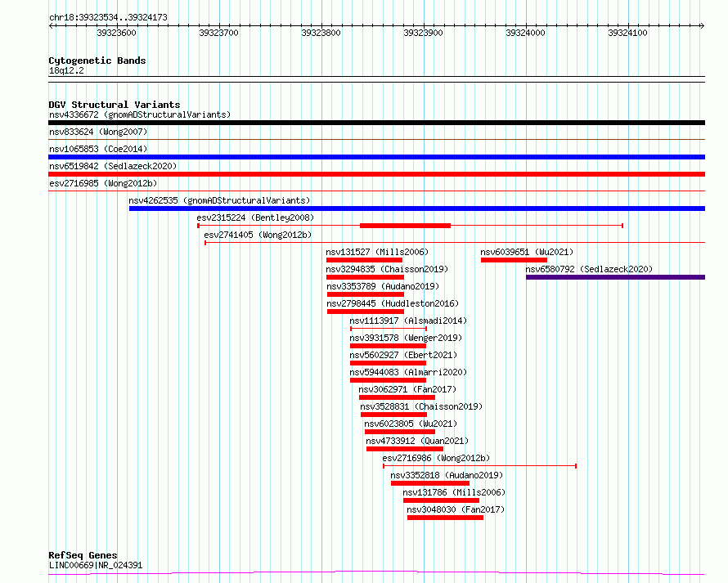Click the red bar under nsv6023805 (Wu2021)
This screenshot has height=583, width=728.
(400, 432)
